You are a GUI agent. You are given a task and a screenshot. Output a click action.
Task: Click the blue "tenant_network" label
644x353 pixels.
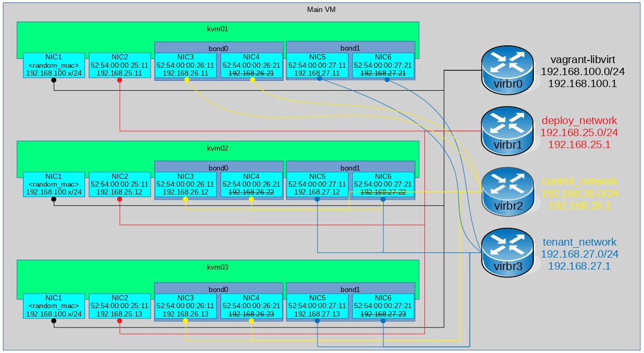coord(579,242)
